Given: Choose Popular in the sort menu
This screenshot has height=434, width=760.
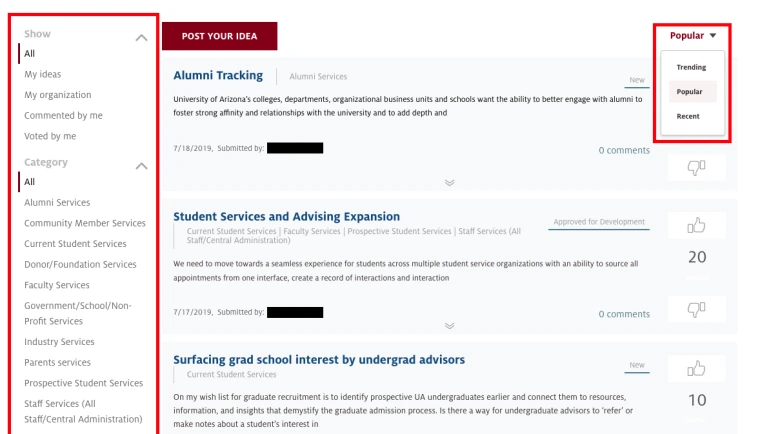Looking at the screenshot, I should pyautogui.click(x=692, y=92).
